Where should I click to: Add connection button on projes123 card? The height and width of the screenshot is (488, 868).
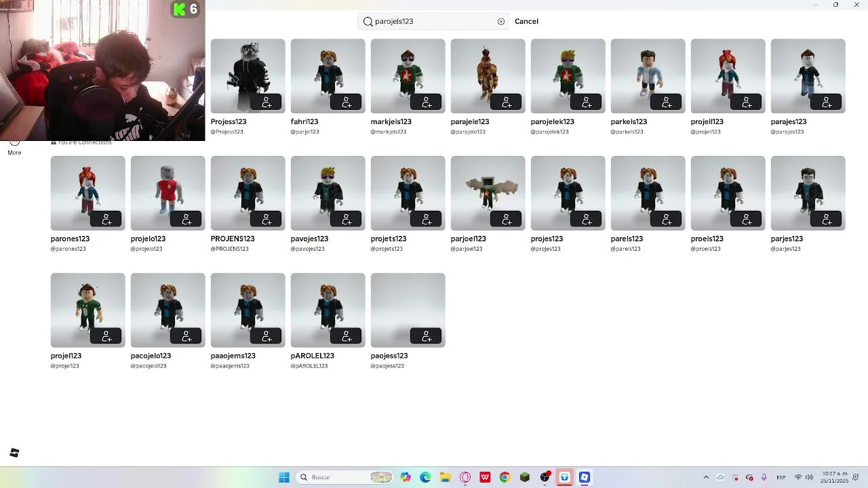tap(587, 220)
